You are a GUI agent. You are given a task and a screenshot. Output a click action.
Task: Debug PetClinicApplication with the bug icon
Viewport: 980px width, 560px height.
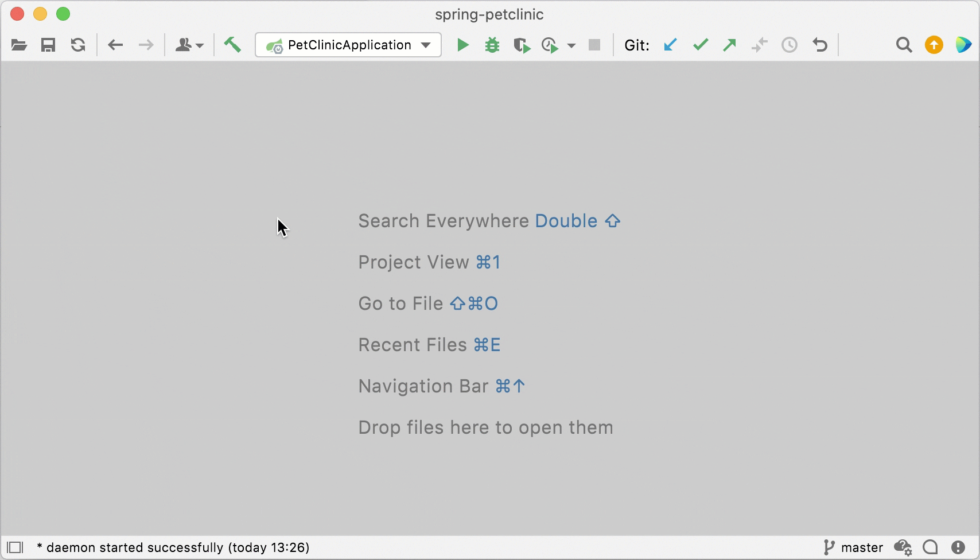pyautogui.click(x=492, y=45)
